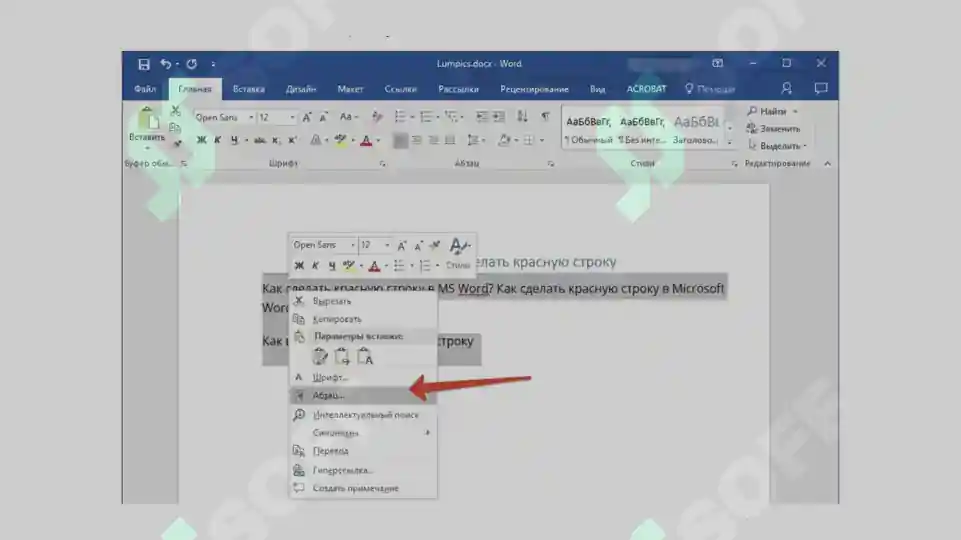
Task: Toggle Underline Ч in the ribbon
Action: pos(234,141)
